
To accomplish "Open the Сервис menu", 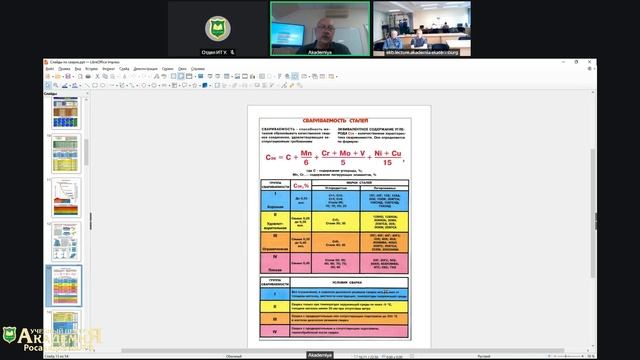I will (167, 69).
